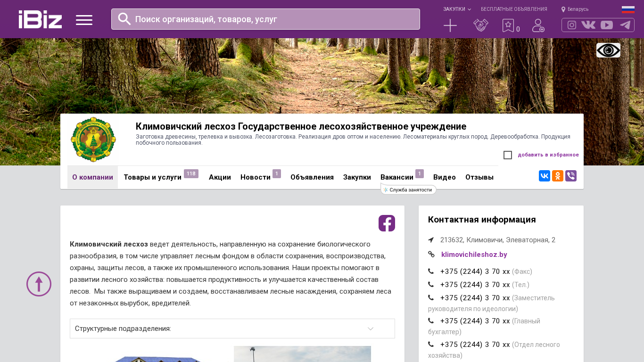The width and height of the screenshot is (644, 362).
Task: Click the handshake partnership icon
Action: pyautogui.click(x=480, y=25)
